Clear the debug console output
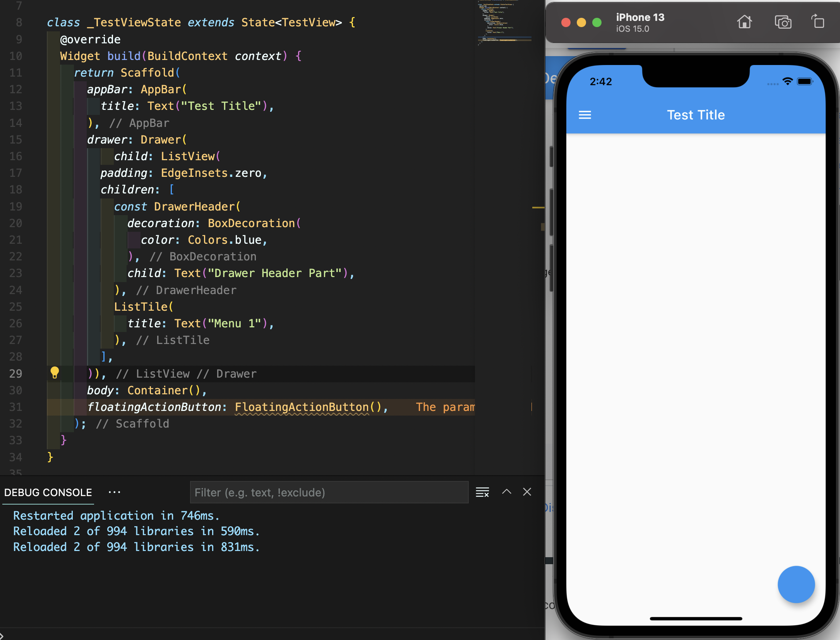This screenshot has width=840, height=640. coord(482,492)
